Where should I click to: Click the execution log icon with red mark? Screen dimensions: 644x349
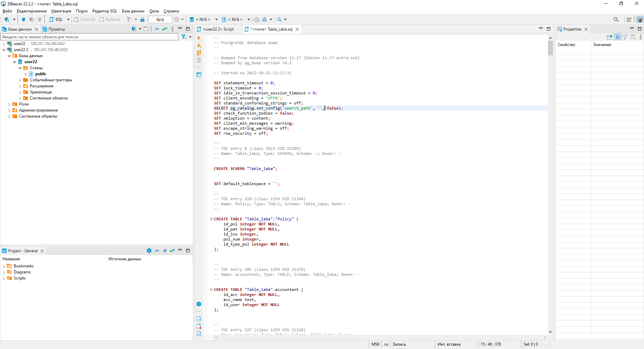(199, 326)
